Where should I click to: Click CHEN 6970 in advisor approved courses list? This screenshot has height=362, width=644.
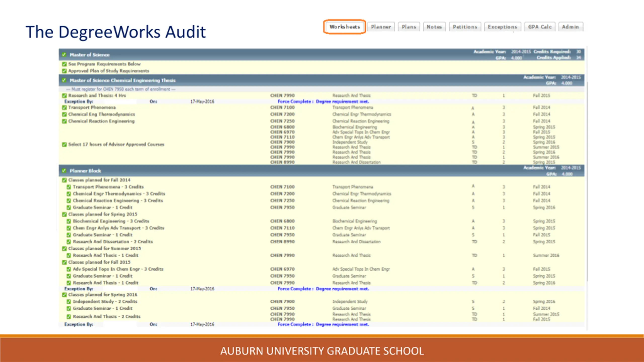282,132
